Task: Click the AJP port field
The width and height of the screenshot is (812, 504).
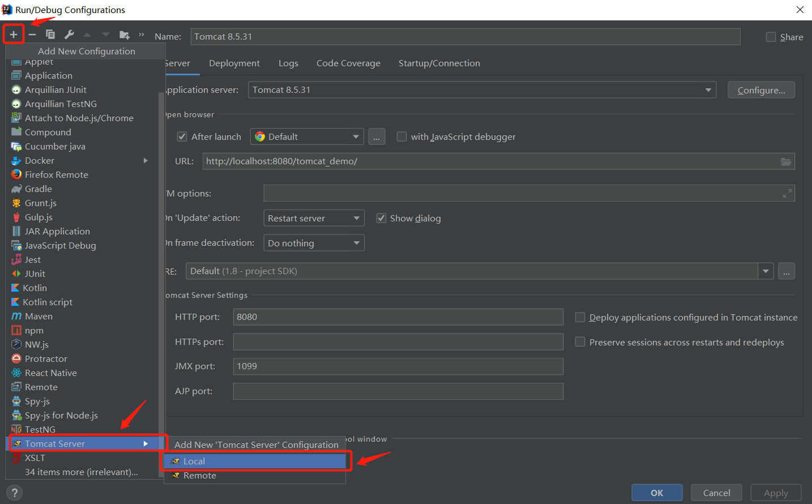Action: [398, 391]
